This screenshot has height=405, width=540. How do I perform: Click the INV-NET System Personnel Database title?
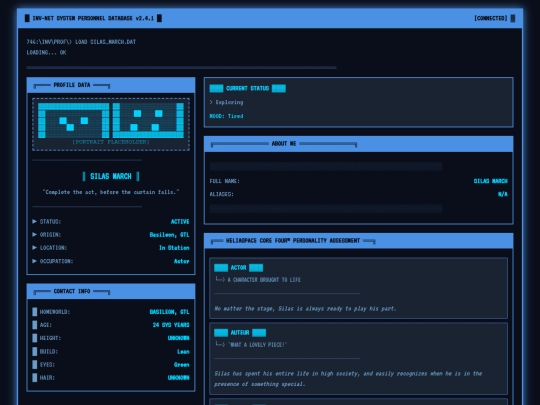pos(93,18)
